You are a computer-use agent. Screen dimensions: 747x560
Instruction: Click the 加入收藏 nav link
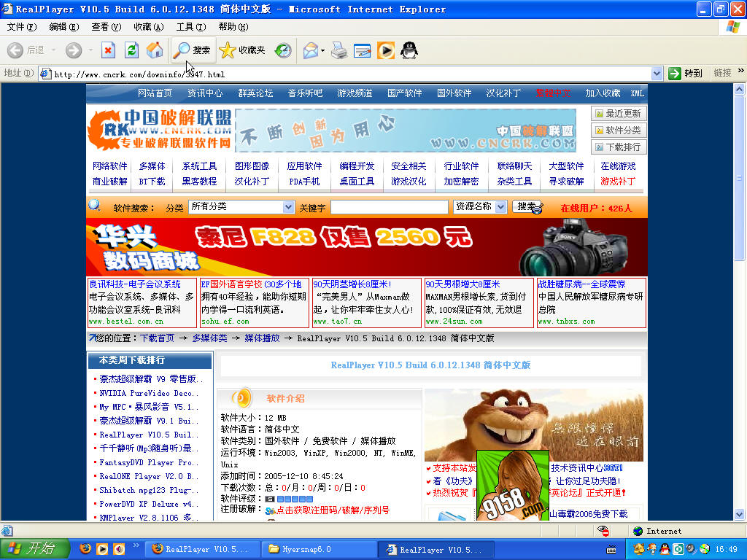[x=603, y=93]
